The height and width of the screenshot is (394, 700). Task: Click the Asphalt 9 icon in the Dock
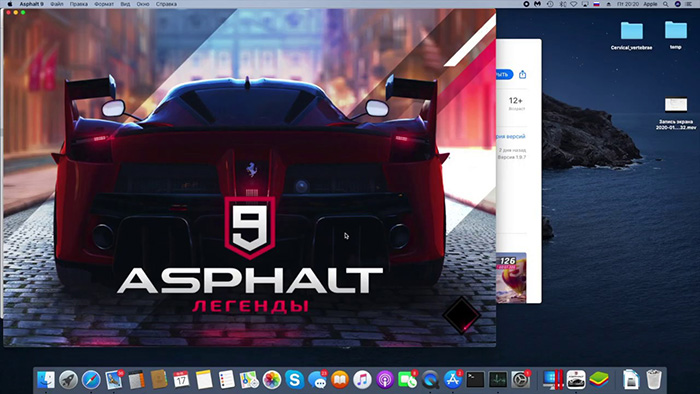576,380
